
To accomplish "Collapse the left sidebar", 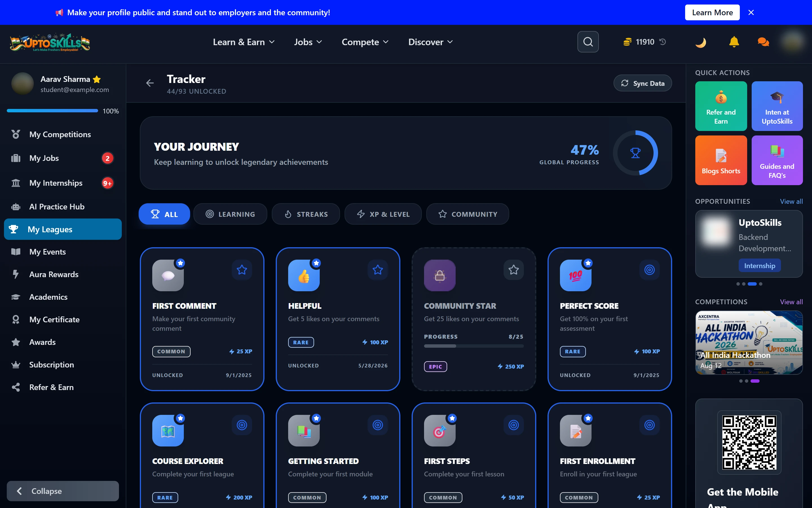I will tap(63, 491).
